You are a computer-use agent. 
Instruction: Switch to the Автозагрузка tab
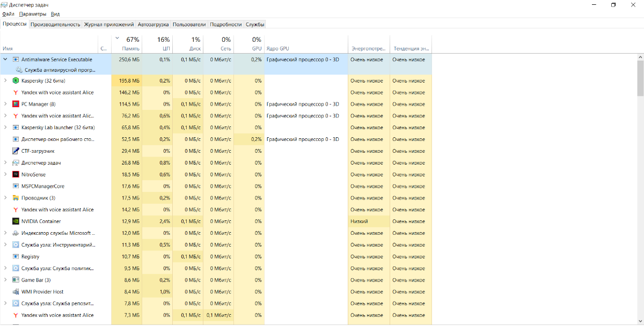coord(153,24)
